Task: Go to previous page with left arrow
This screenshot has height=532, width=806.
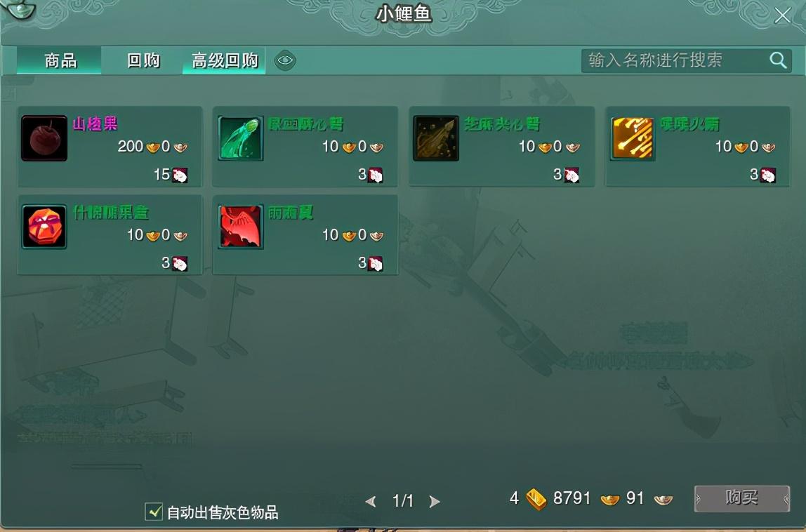Action: (x=371, y=501)
